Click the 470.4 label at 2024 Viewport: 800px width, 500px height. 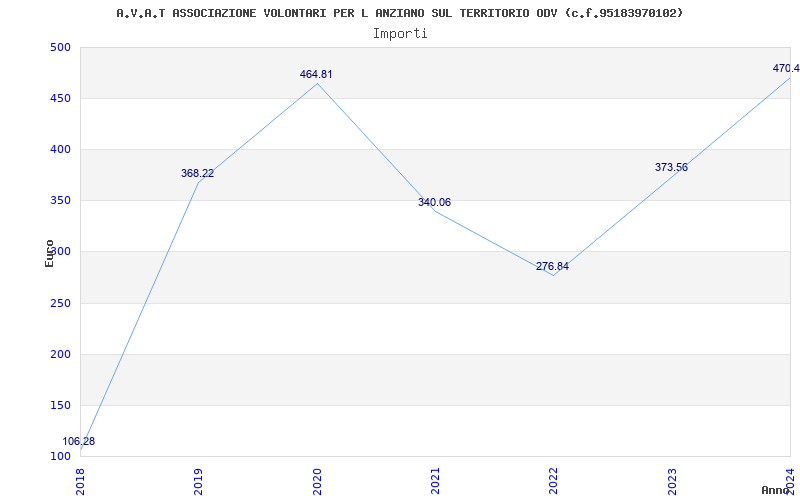point(786,68)
